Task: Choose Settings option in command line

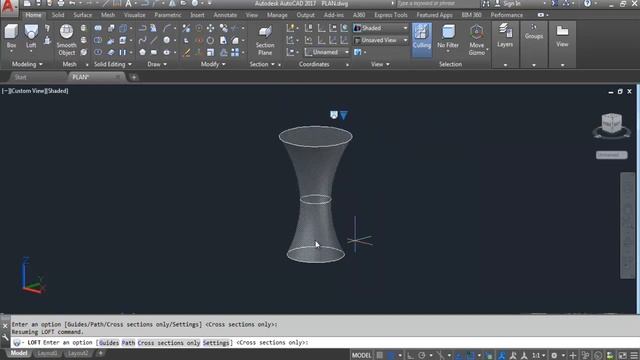Action: click(216, 343)
